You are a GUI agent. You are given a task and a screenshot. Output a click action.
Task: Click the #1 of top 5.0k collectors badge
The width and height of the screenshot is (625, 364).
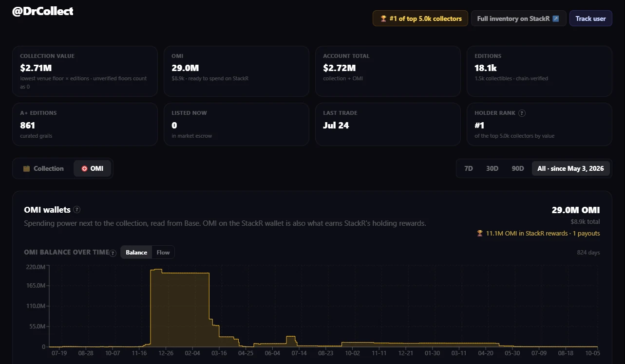(x=420, y=18)
